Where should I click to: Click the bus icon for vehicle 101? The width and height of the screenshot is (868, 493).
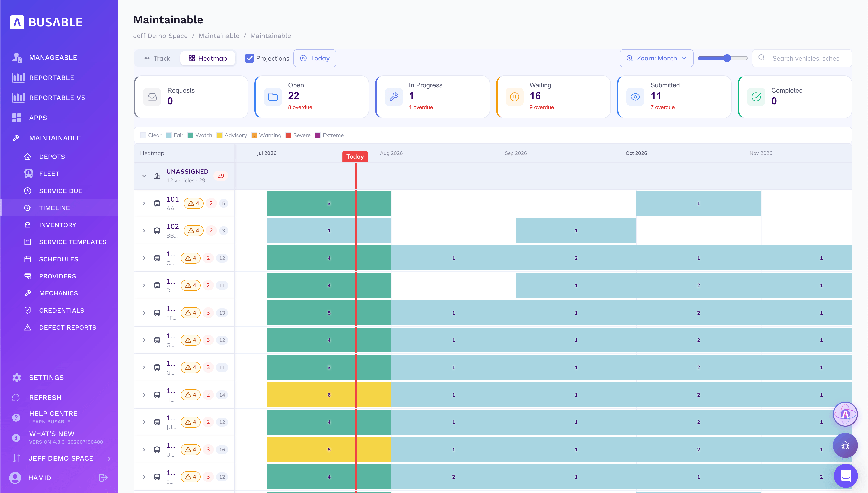point(157,204)
